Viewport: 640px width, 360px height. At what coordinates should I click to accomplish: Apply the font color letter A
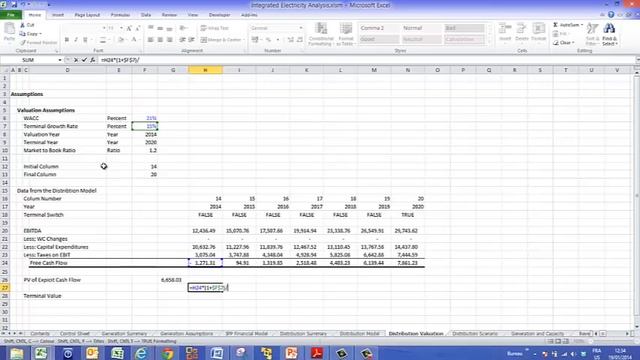pyautogui.click(x=133, y=40)
